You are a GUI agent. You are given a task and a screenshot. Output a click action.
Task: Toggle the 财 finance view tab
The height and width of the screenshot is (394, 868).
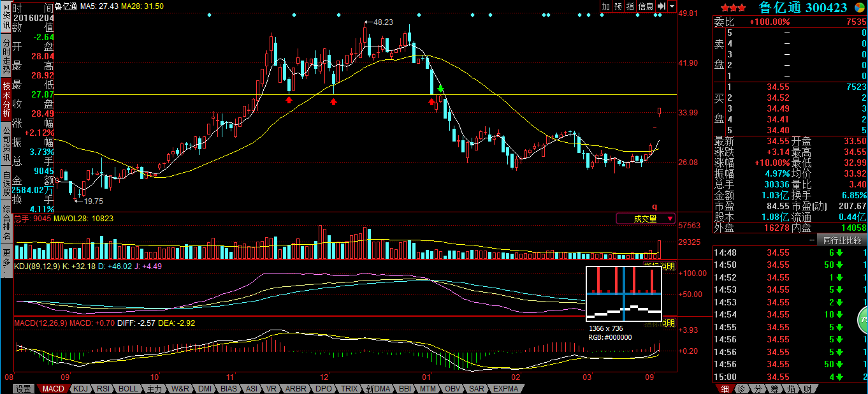[x=807, y=388]
